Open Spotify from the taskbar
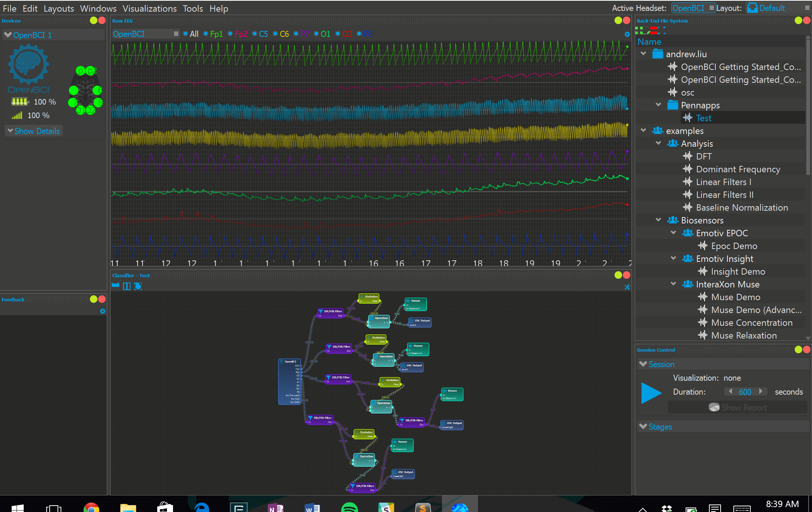Screen dimensions: 812x512 [x=349, y=507]
